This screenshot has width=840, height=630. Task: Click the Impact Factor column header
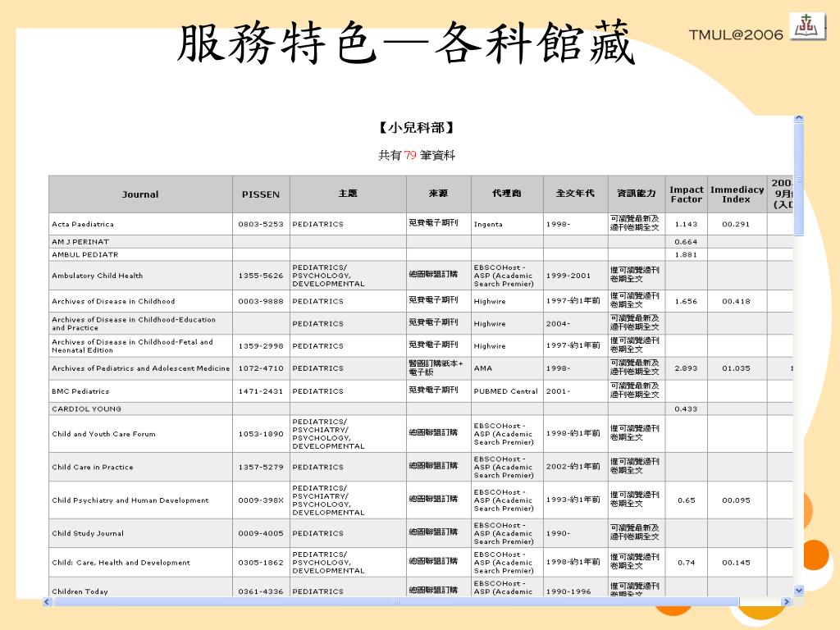[x=687, y=194]
